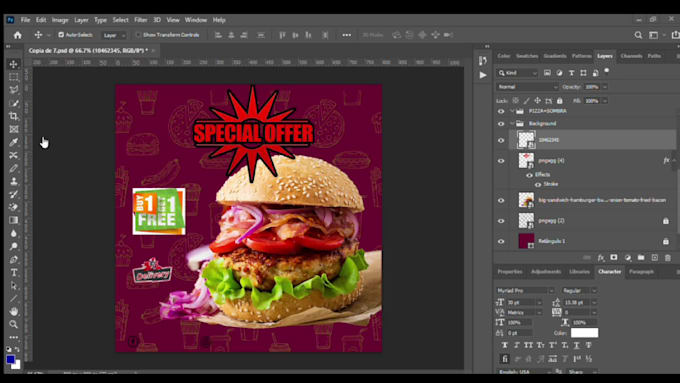680x383 pixels.
Task: Click the Opacity value field
Action: tap(592, 87)
